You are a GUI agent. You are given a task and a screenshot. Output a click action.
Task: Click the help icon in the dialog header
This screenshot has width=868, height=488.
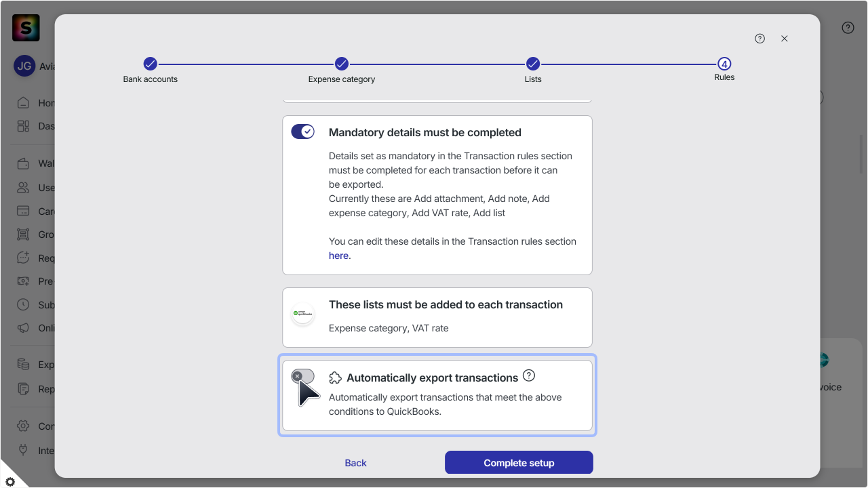pos(759,39)
